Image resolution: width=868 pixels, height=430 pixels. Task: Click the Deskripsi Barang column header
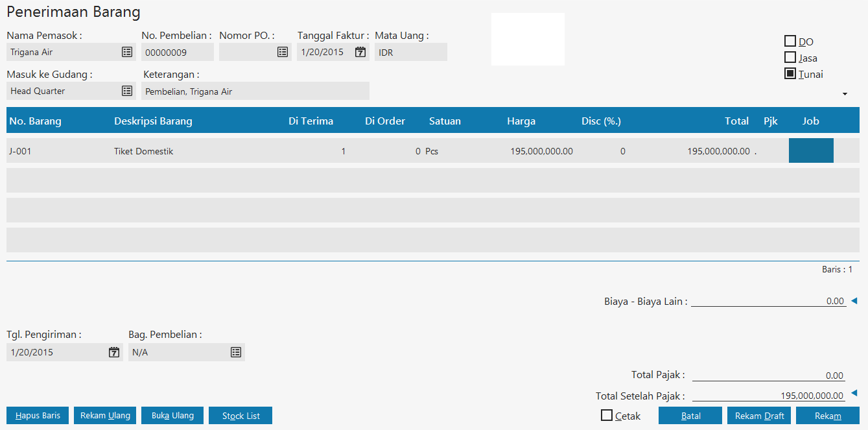(x=153, y=121)
